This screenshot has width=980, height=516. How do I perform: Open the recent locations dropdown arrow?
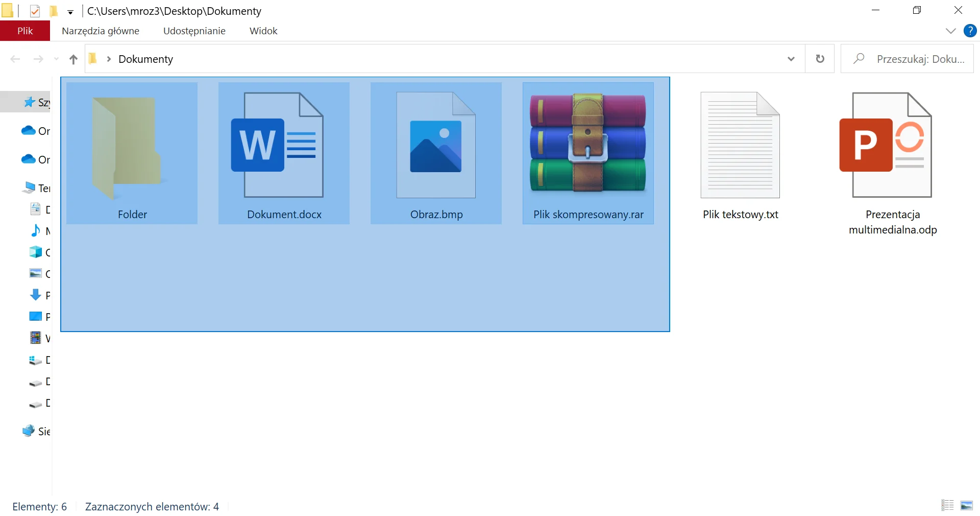click(56, 59)
